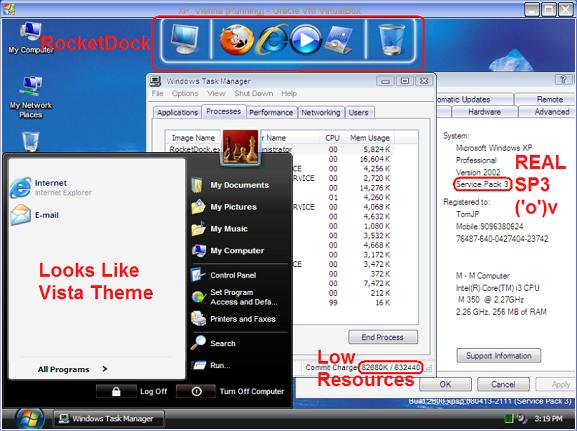Open View menu in Task Manager

click(216, 93)
